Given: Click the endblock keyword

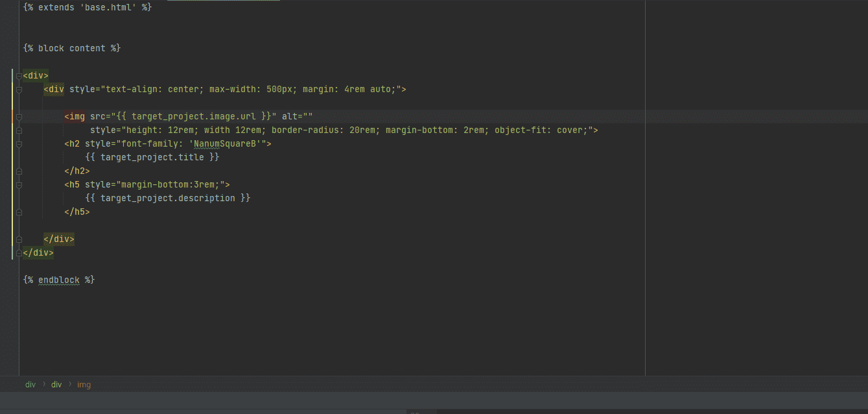Looking at the screenshot, I should coord(59,280).
